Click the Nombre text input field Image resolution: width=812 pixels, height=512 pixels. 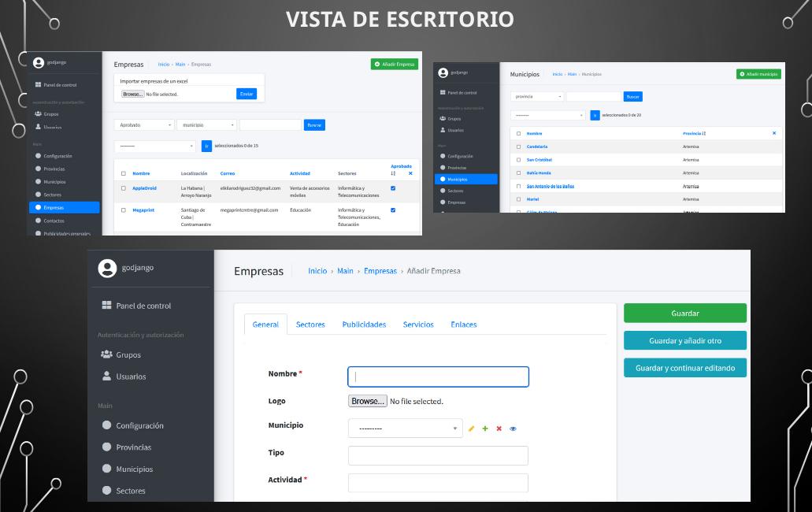click(438, 377)
